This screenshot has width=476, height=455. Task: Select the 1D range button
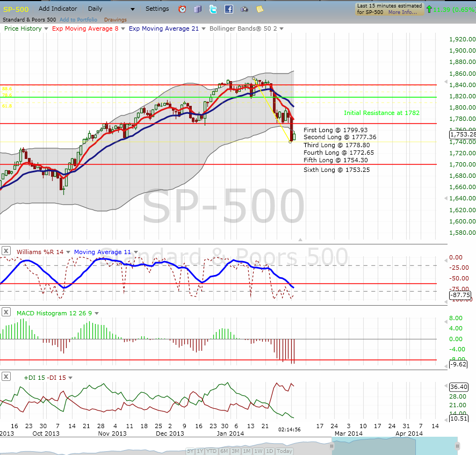270,451
